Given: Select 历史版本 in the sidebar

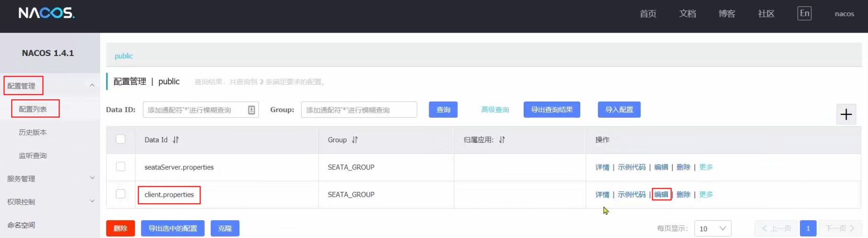Looking at the screenshot, I should coord(33,132).
